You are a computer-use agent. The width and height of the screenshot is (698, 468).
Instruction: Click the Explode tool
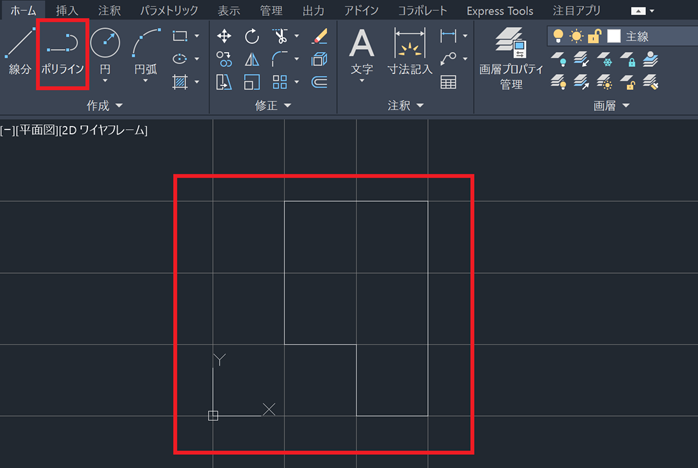pos(320,59)
